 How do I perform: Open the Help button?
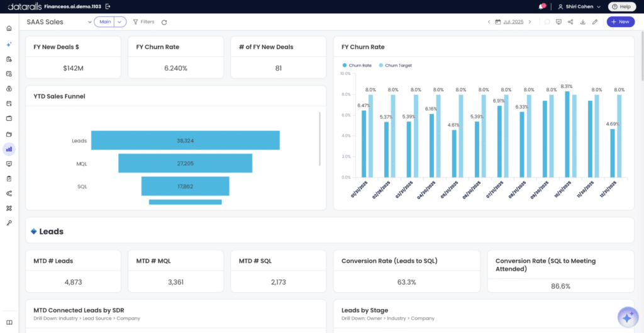point(621,6)
